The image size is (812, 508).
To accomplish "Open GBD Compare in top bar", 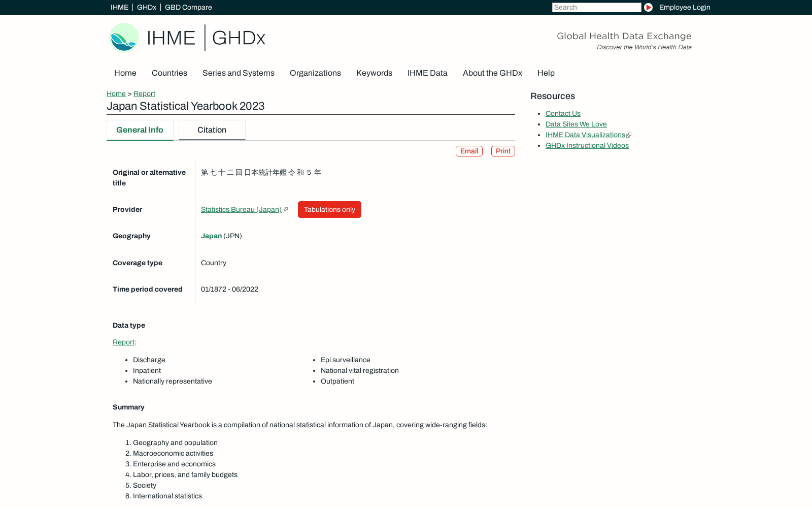I will [x=188, y=7].
